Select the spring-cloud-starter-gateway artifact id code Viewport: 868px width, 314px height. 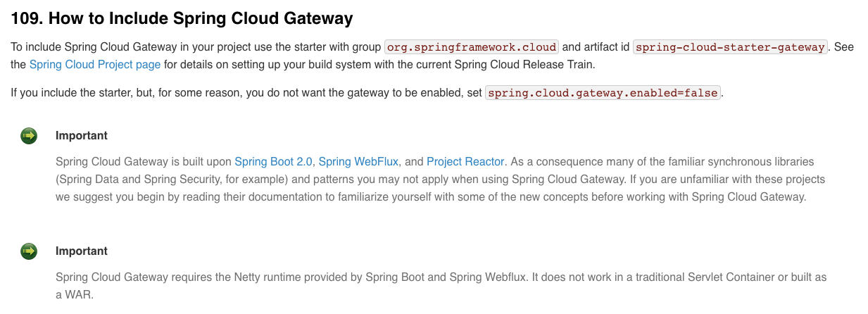(x=730, y=47)
